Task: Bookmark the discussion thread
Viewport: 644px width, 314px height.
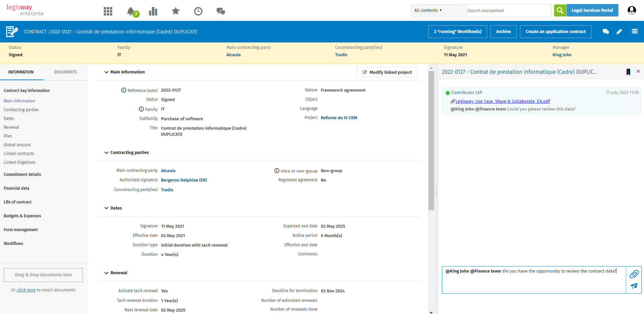Action: click(x=628, y=72)
